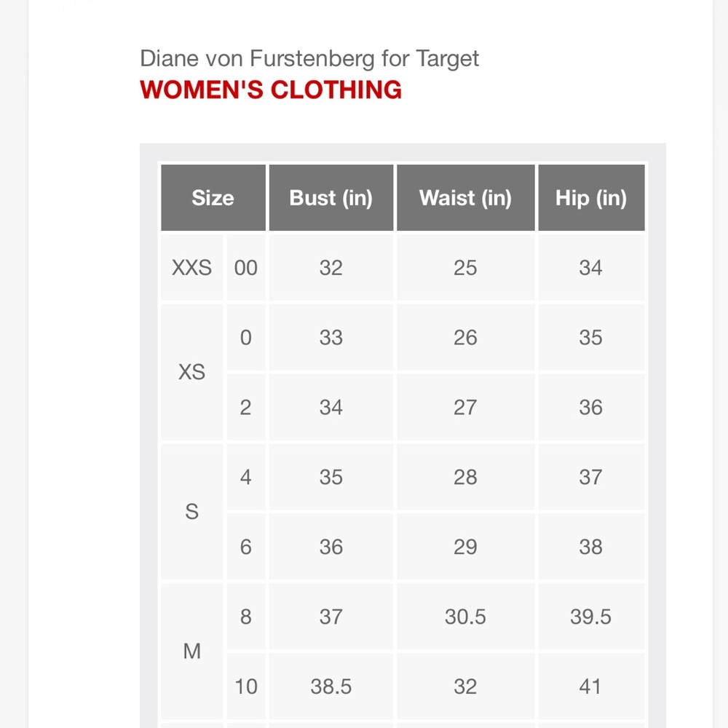Click the XXS size cell
728x728 pixels.
coord(191,267)
